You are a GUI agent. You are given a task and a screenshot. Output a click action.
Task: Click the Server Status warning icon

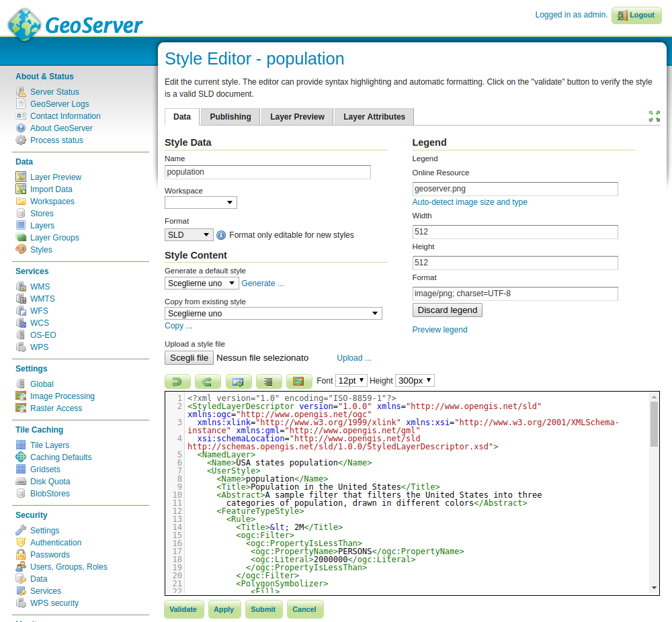click(21, 91)
